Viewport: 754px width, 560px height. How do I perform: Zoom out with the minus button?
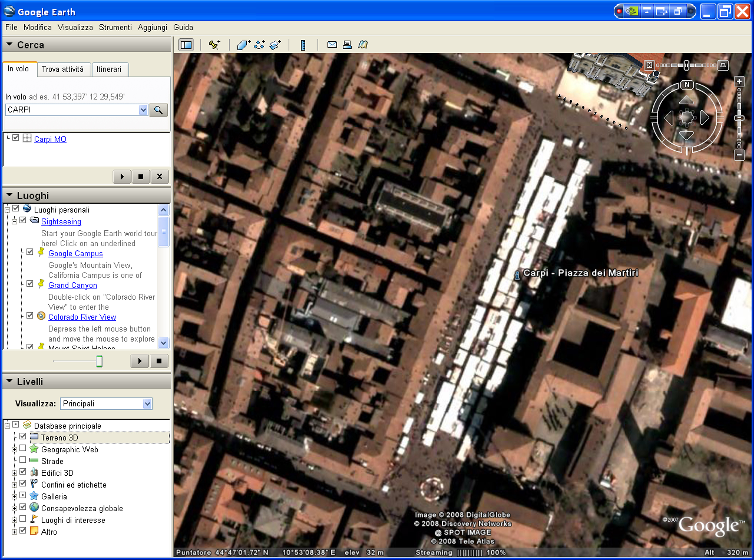pos(739,155)
